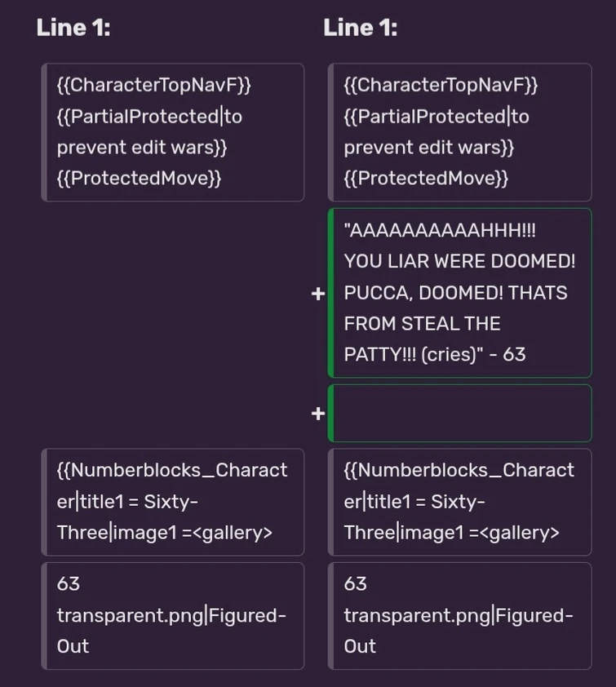The image size is (616, 687).
Task: Click the right Numberblocks_Character title1 block
Action: coord(459,502)
